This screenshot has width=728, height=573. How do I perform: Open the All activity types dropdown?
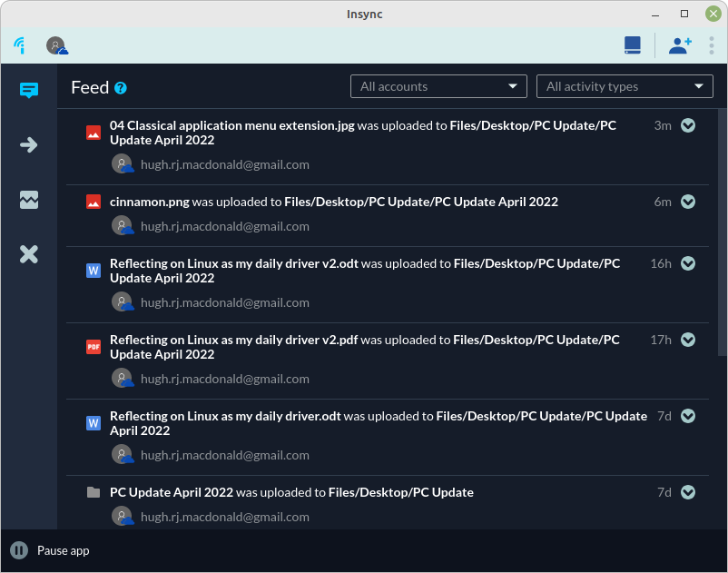(x=625, y=86)
